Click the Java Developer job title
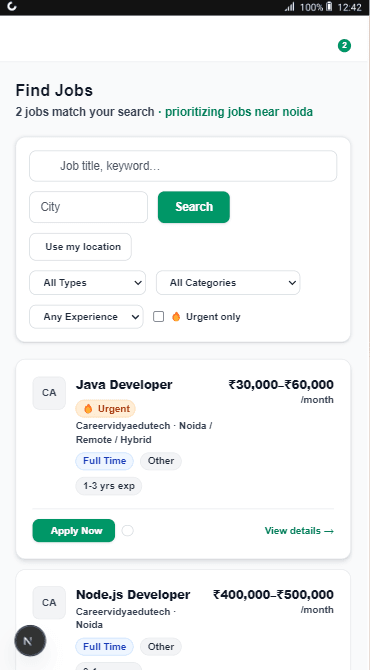This screenshot has height=670, width=370. tap(124, 385)
